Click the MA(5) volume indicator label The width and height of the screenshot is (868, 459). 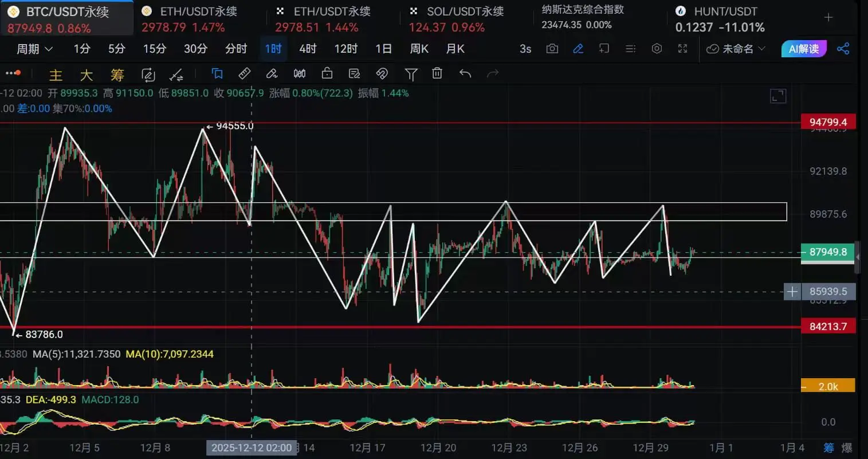tap(77, 354)
